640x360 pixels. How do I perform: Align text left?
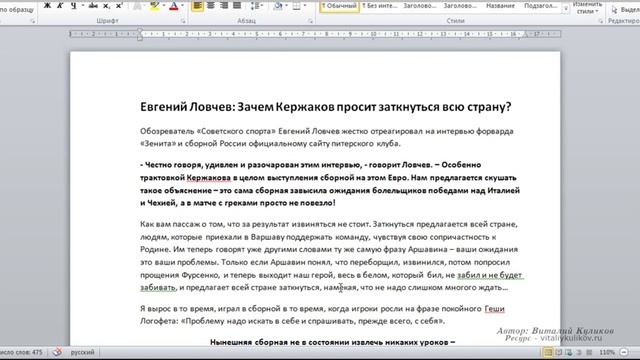pyautogui.click(x=197, y=5)
